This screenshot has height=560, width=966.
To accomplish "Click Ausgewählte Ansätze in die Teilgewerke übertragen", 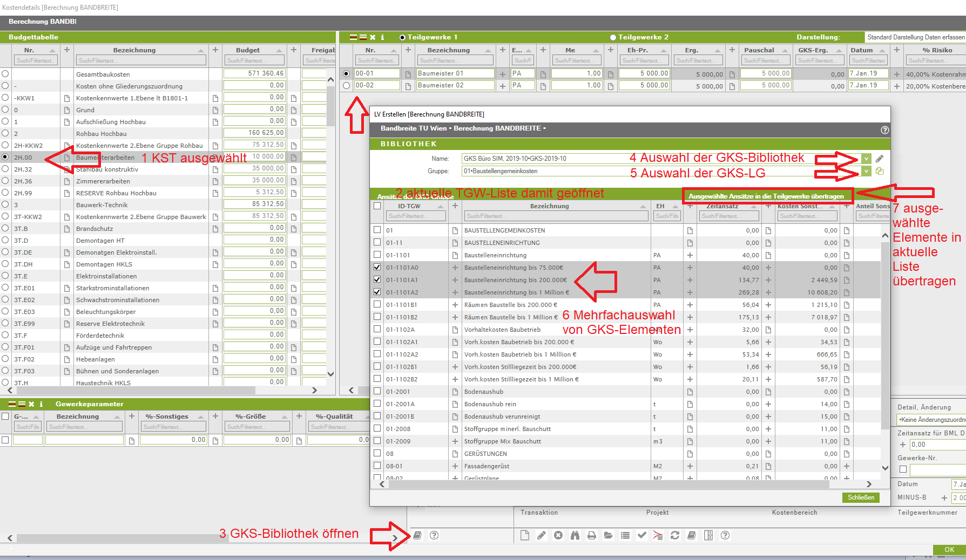I will click(x=766, y=196).
